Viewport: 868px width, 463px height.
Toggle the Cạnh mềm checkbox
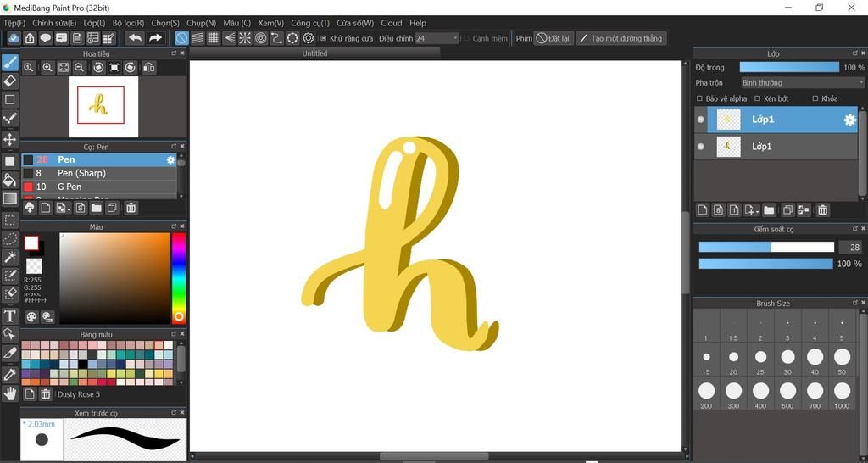click(x=465, y=39)
